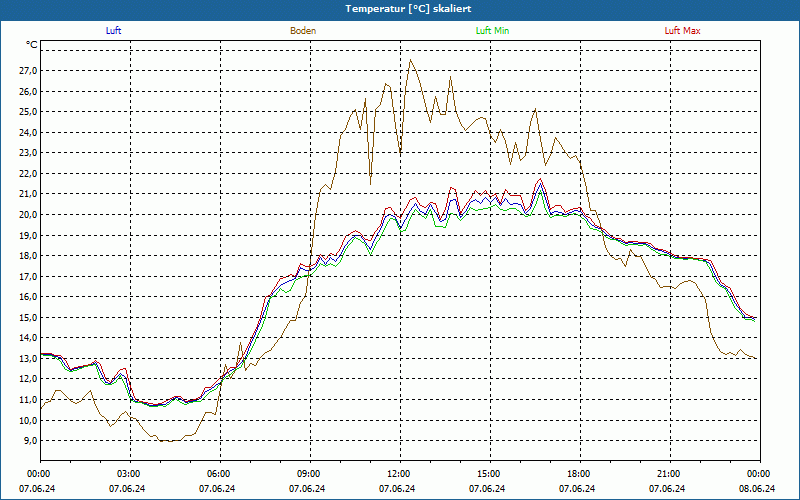The image size is (800, 500).
Task: Click the 21:00 time tick label
Action: tap(668, 474)
